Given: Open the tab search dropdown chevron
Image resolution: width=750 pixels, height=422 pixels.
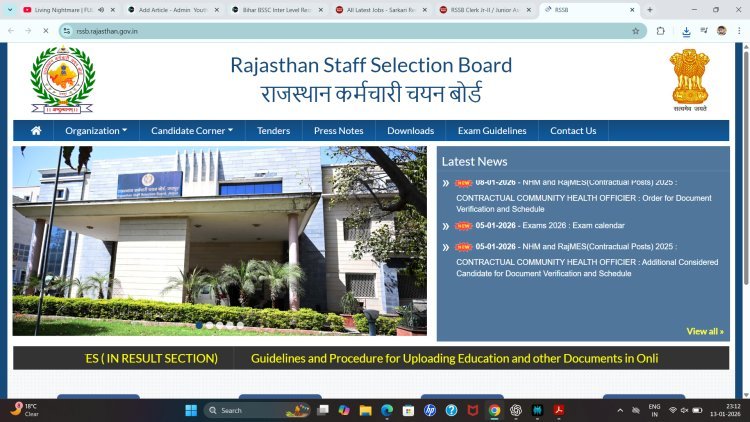Looking at the screenshot, I should [10, 10].
